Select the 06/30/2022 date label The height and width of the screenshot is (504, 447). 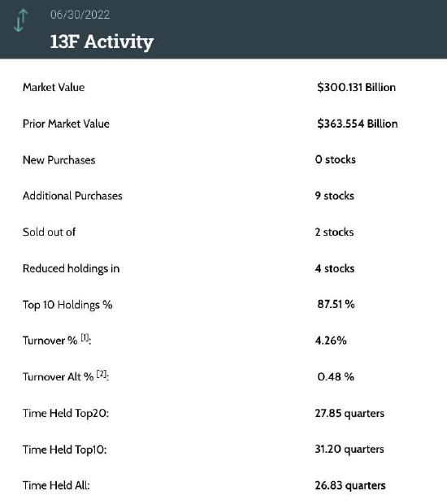pyautogui.click(x=80, y=15)
